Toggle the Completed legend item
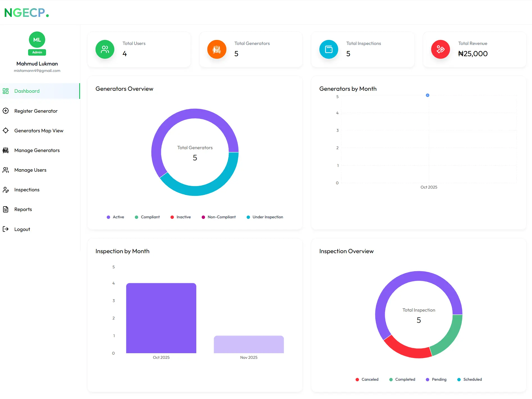Screen dimensions: 532x399 [402, 380]
